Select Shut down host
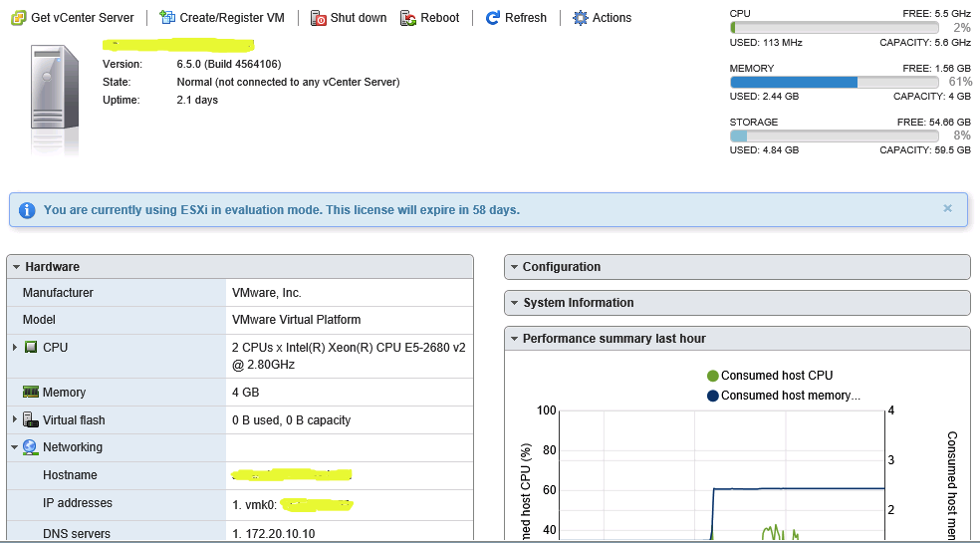The image size is (980, 543). pyautogui.click(x=349, y=18)
